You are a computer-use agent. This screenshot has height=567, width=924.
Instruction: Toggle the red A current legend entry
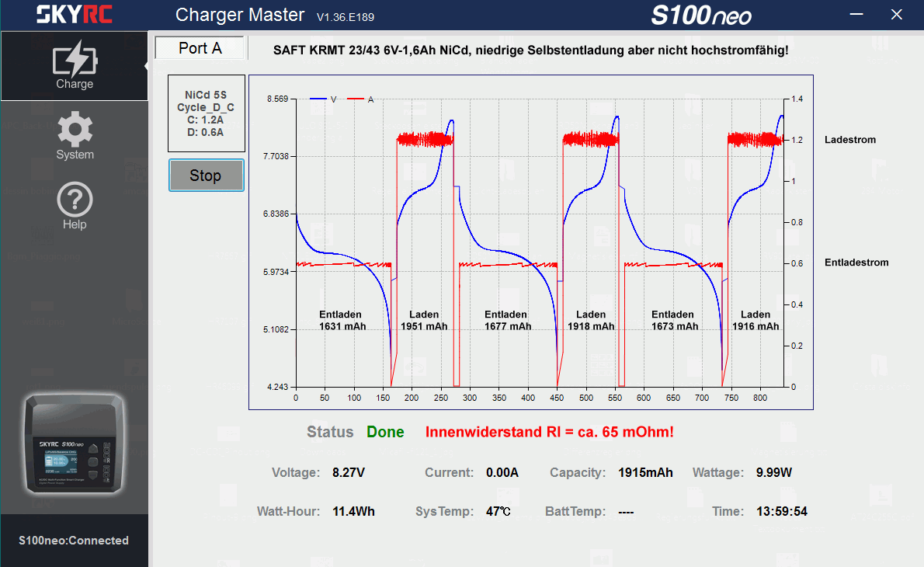[x=361, y=99]
